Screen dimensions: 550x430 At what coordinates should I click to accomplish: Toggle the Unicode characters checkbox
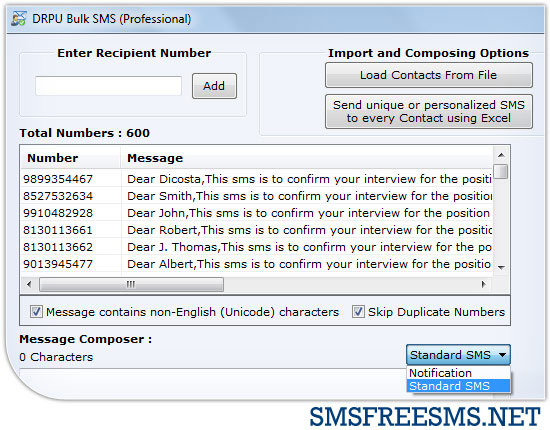click(36, 311)
